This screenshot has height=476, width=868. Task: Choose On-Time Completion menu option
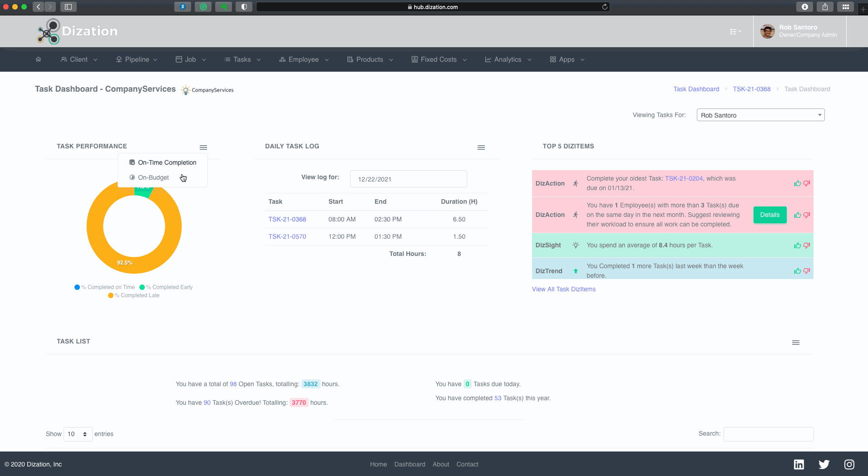coord(167,162)
